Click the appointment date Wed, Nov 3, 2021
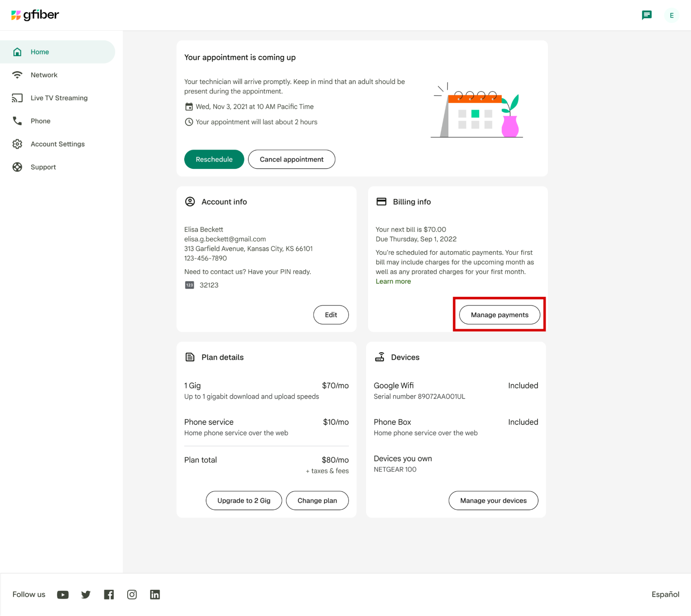The height and width of the screenshot is (616, 691). coord(254,106)
